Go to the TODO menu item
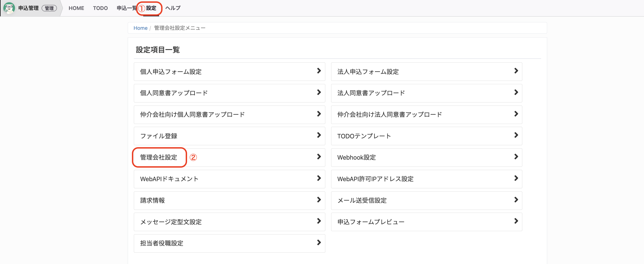The image size is (644, 264). 100,8
